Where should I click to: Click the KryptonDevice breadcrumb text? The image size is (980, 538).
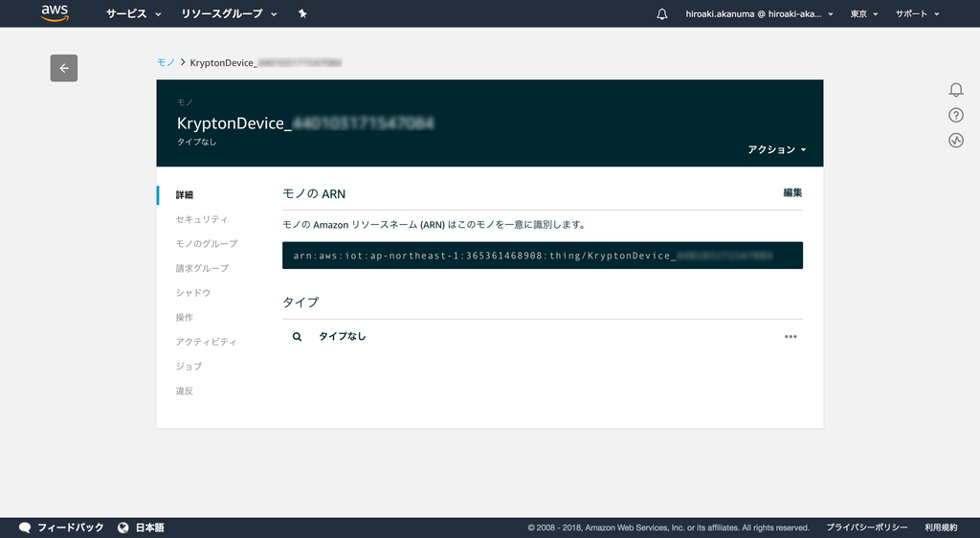266,62
